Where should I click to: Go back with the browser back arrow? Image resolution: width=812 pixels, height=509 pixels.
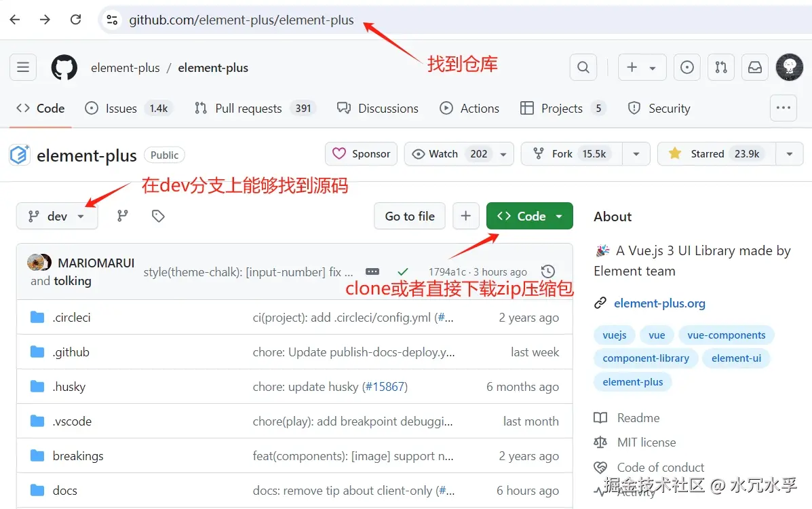point(15,20)
